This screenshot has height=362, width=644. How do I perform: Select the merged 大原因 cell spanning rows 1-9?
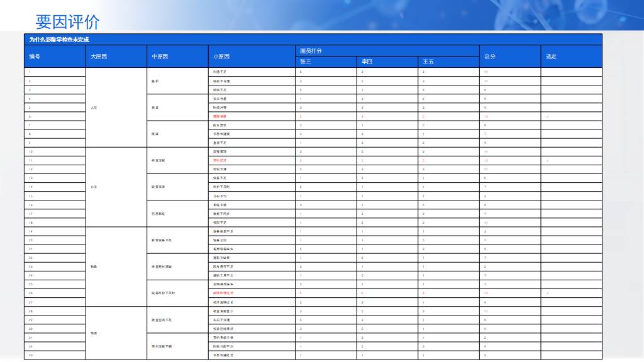(94, 107)
